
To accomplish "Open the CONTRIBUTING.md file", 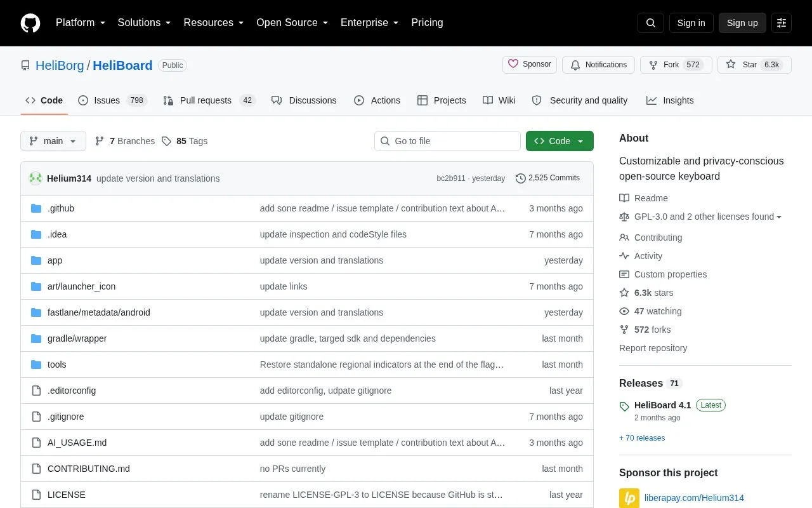I will click(89, 469).
